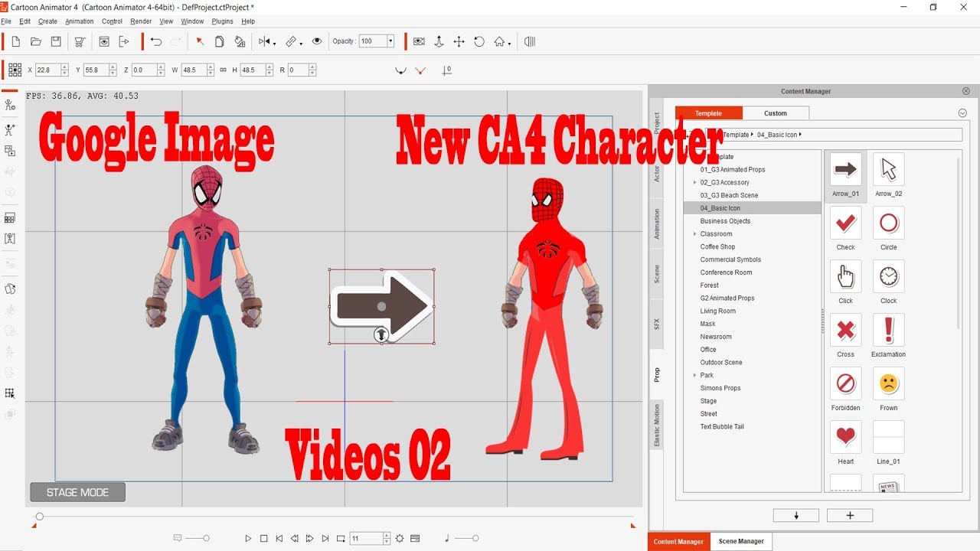Open the Elastic Motion side tab
980x551 pixels.
(656, 425)
